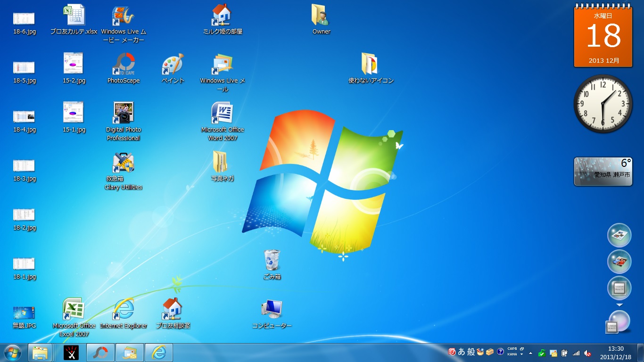The image size is (644, 362).
Task: Open the ブロ友カルテ.xlsx spreadsheet file
Action: pos(74,20)
